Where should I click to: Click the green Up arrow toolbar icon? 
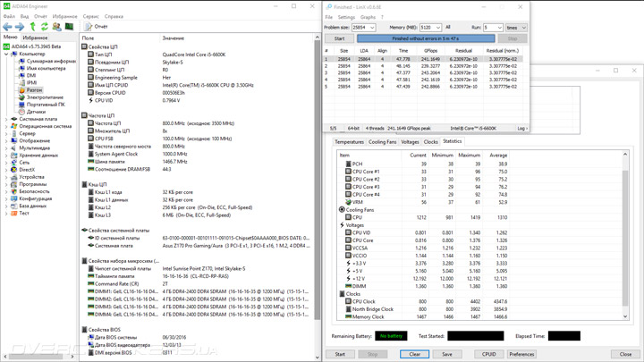pyautogui.click(x=33, y=27)
